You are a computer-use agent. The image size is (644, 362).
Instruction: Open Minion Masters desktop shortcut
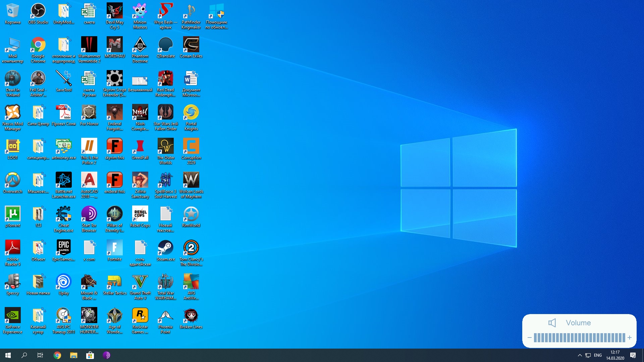140,16
